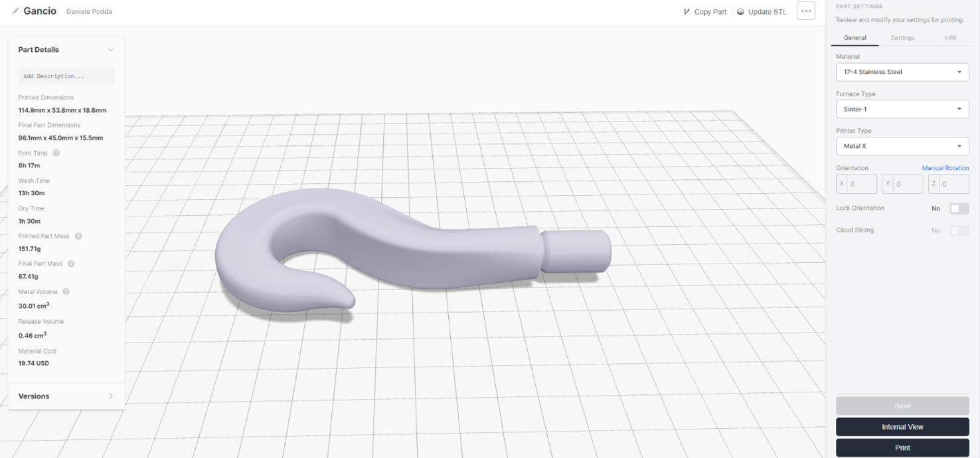980x458 pixels.
Task: Click the Copy Part branch icon
Action: (687, 12)
